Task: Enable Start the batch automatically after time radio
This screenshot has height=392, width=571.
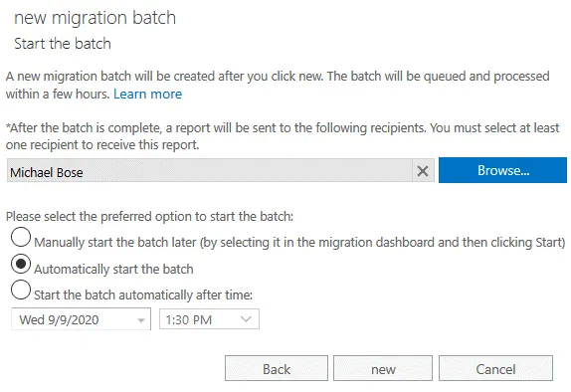Action: click(x=21, y=290)
